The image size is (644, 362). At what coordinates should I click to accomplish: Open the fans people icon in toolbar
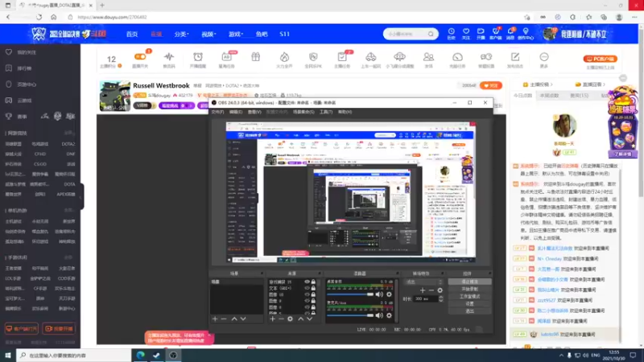click(x=428, y=57)
